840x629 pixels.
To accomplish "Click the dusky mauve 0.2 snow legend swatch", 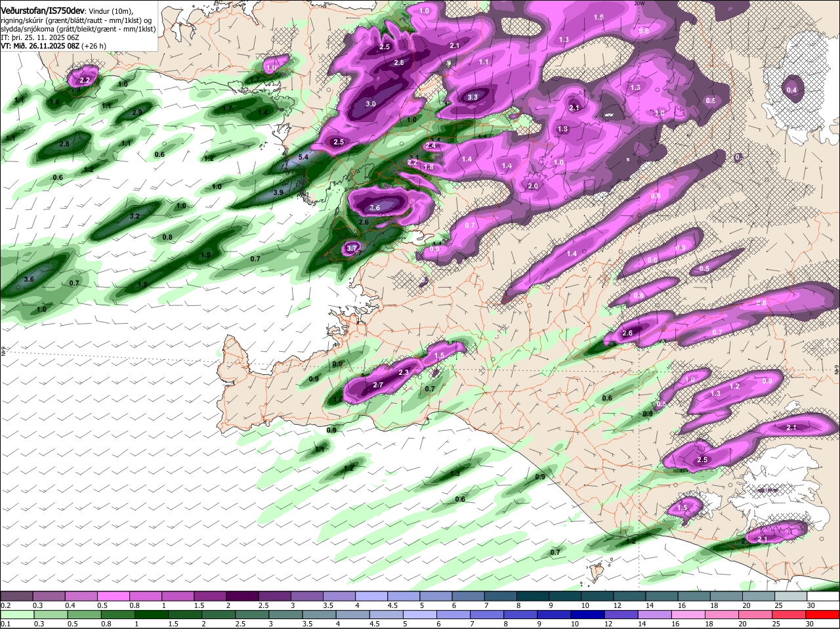I will point(16,596).
